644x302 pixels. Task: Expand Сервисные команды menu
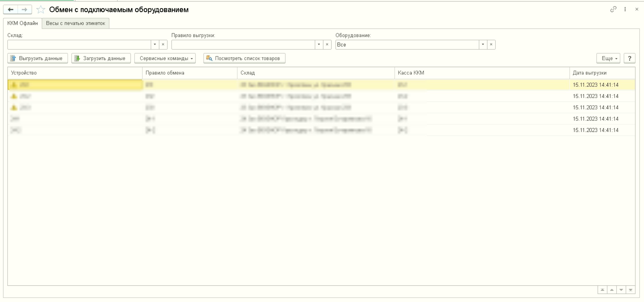pyautogui.click(x=165, y=58)
